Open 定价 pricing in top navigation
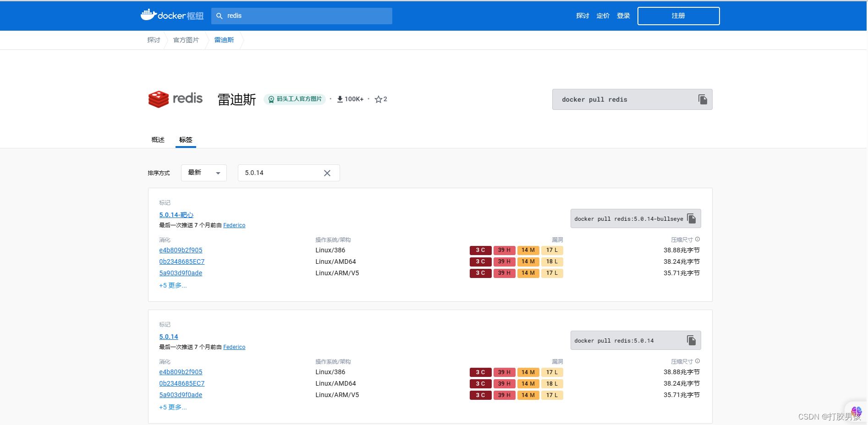The width and height of the screenshot is (868, 425). click(603, 16)
